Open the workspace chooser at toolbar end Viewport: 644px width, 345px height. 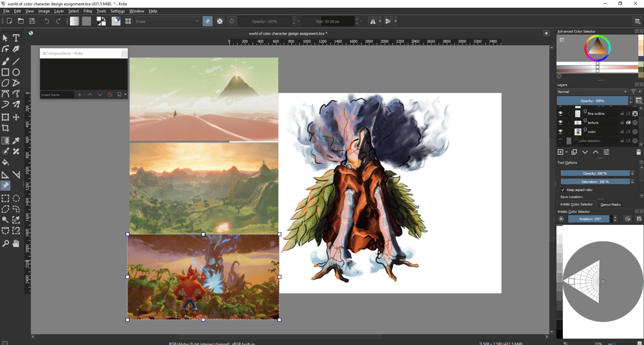637,21
